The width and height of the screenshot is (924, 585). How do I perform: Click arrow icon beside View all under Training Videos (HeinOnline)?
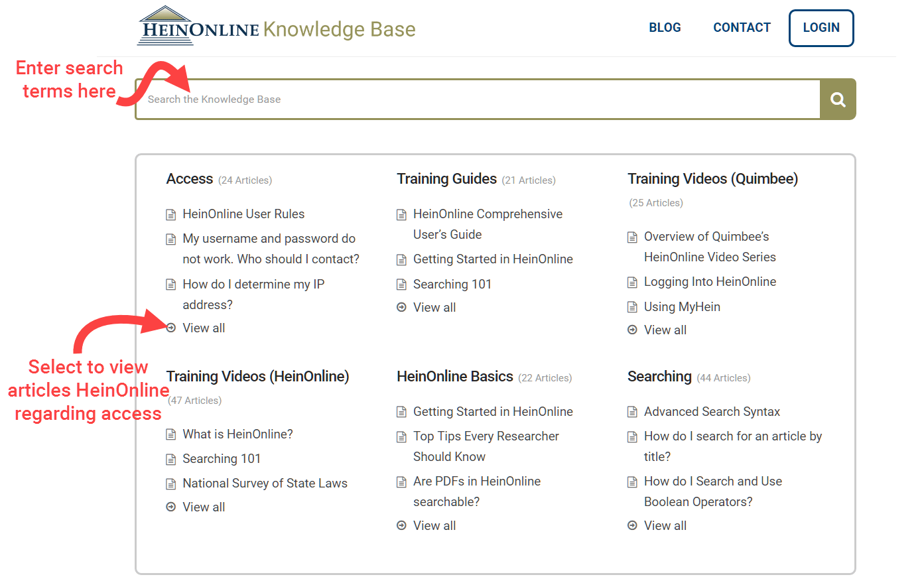(170, 507)
